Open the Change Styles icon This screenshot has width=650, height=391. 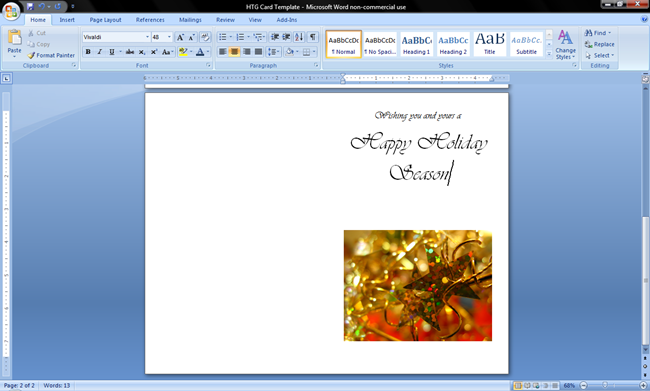(565, 44)
